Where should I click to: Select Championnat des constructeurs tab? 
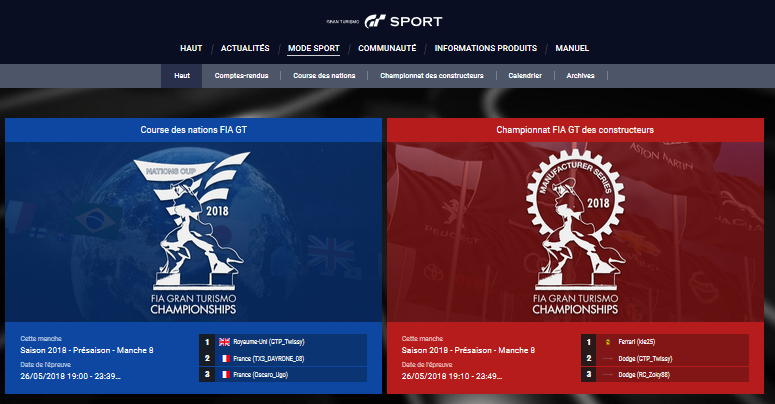coord(431,76)
